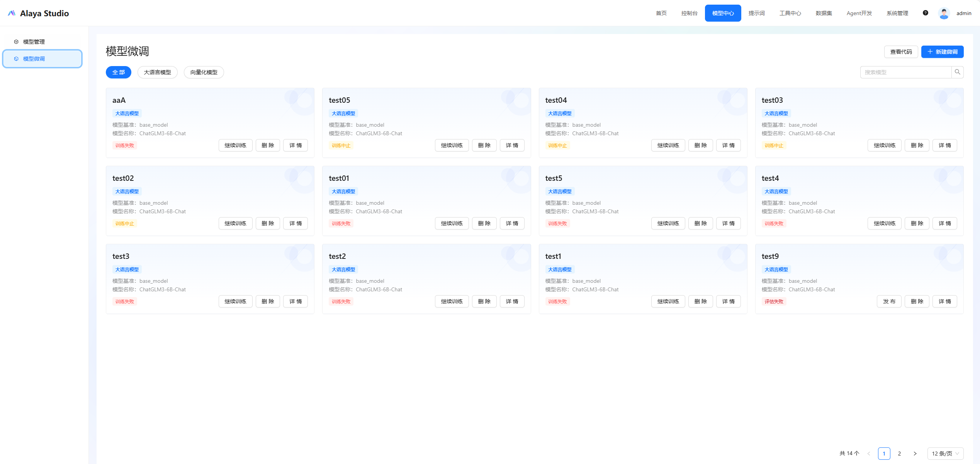Click the search magnifier icon
The image size is (980, 464).
[x=957, y=72]
